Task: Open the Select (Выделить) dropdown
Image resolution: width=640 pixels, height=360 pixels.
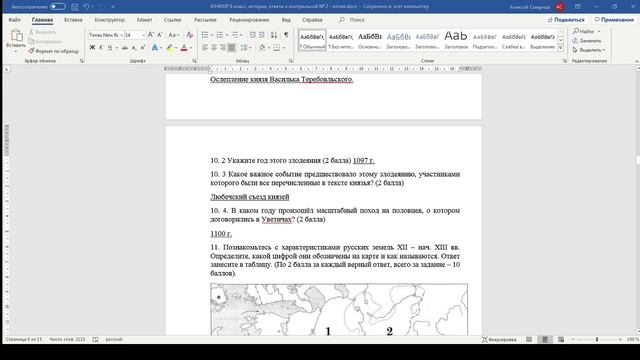Action: (x=589, y=50)
